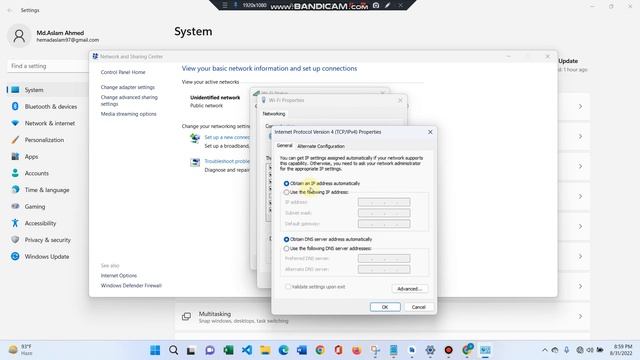The width and height of the screenshot is (640, 360).
Task: Open Excel from the taskbar
Action: coord(228,350)
